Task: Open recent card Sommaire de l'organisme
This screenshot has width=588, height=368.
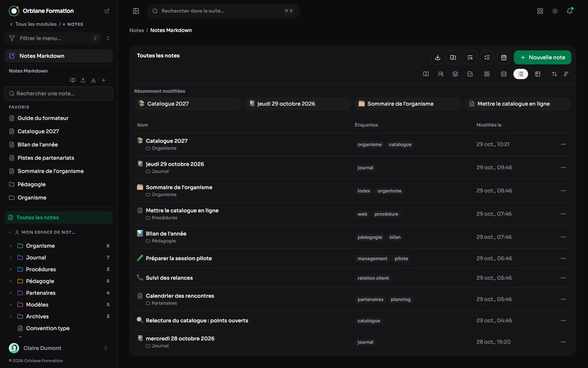Action: point(408,104)
